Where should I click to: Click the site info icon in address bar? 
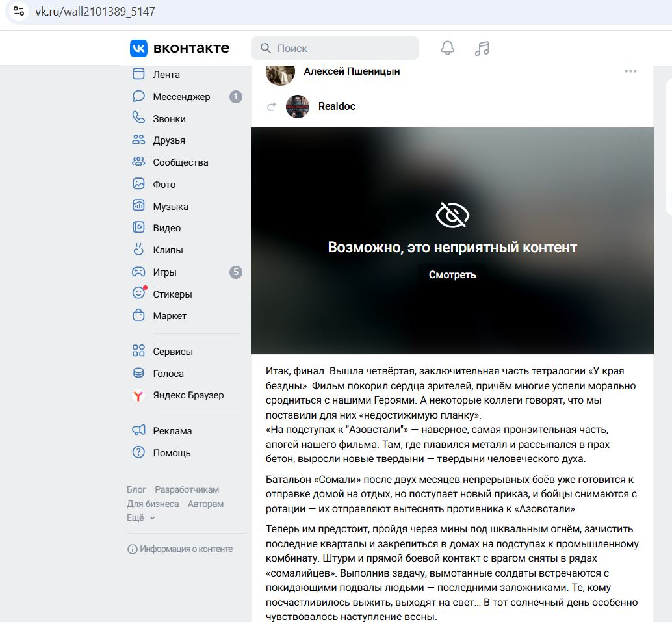(19, 10)
